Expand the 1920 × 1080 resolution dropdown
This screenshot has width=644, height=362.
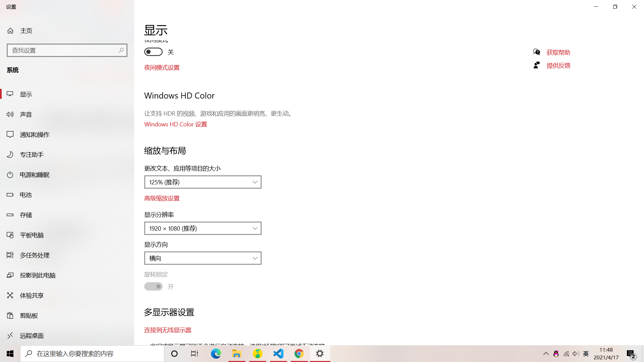(x=203, y=228)
